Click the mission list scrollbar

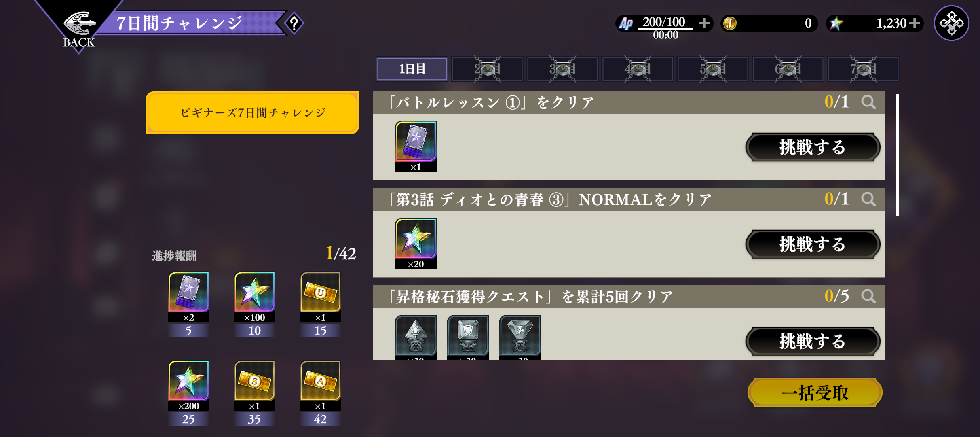click(898, 155)
